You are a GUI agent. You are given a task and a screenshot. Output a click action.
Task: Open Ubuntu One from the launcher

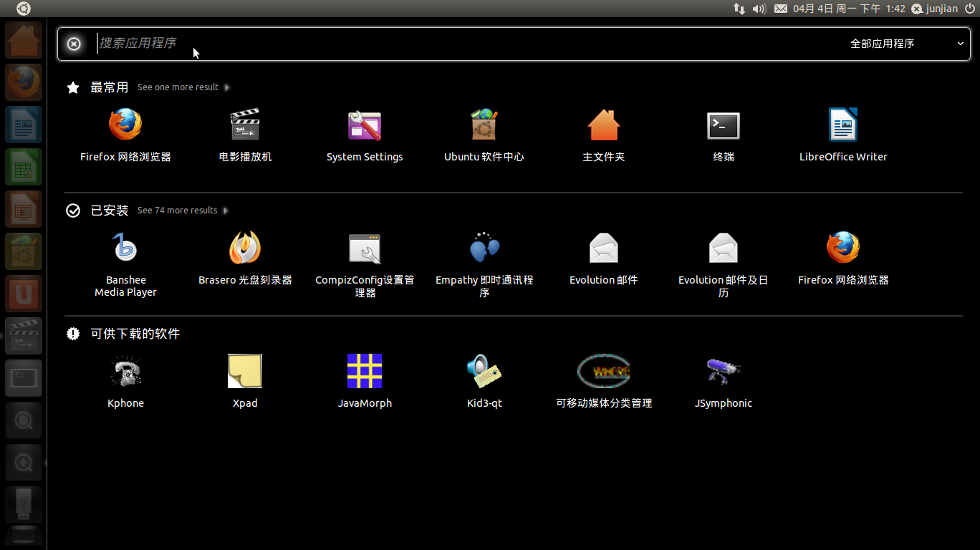tap(24, 294)
